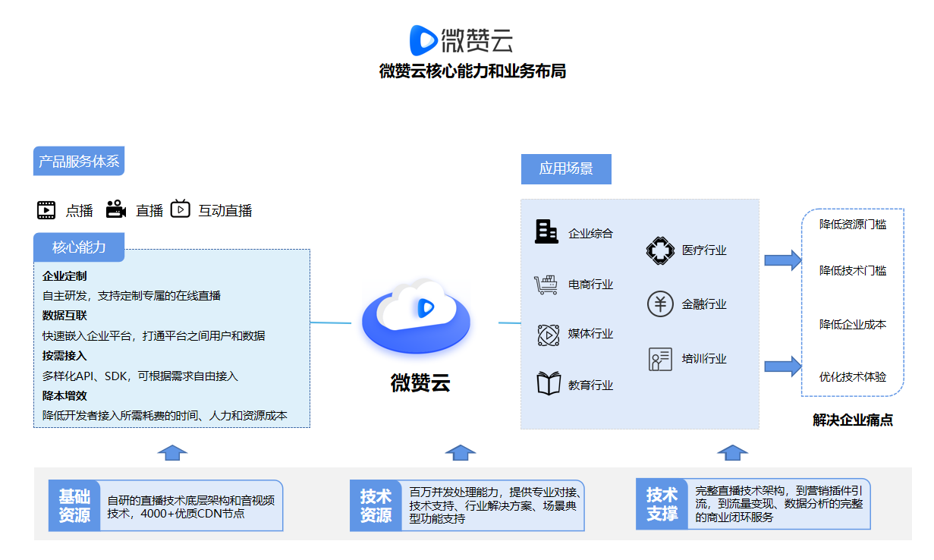This screenshot has width=934, height=560.
Task: Click the arrow pointing to 优化技术体验
Action: pos(783,366)
